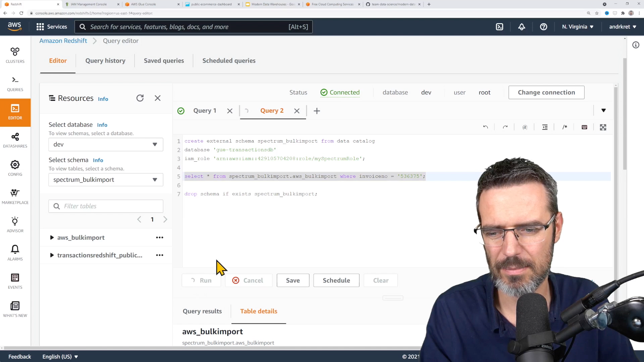Open Info link beside Select schema
644x362 pixels.
tap(98, 160)
